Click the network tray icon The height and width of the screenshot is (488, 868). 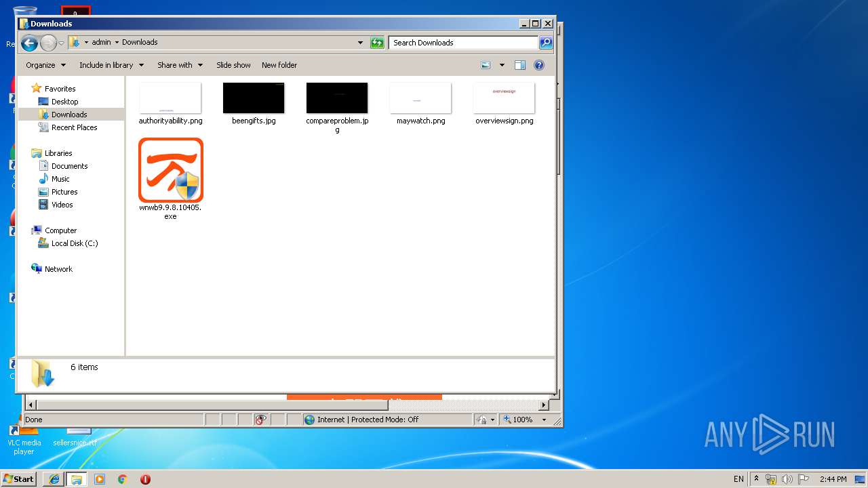[771, 479]
